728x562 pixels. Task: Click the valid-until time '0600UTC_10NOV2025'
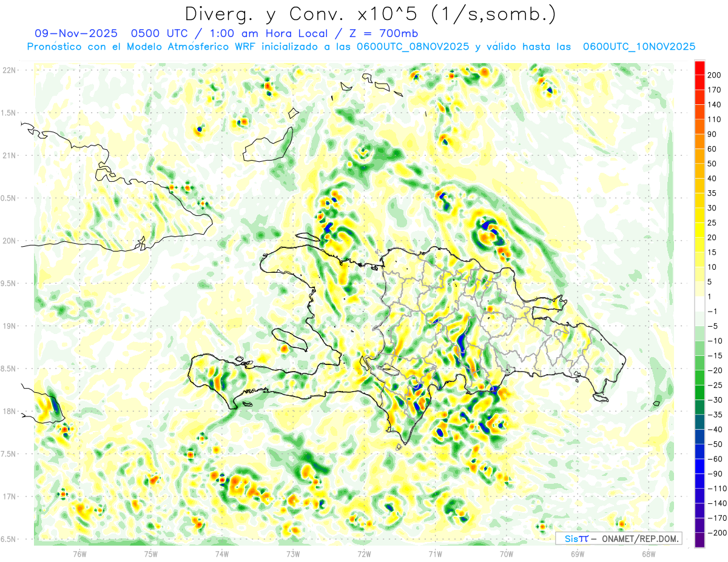(639, 47)
